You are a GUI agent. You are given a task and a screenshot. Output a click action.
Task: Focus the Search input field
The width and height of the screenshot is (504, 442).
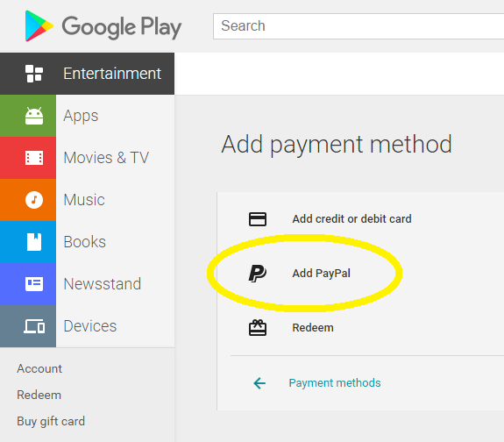pyautogui.click(x=358, y=26)
